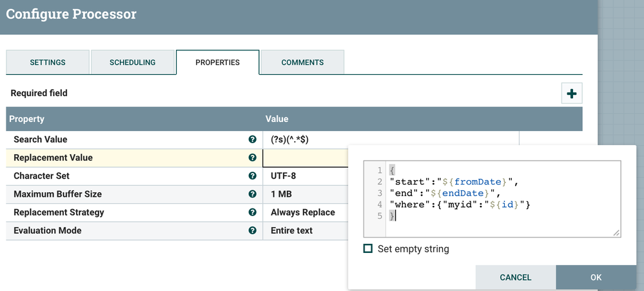Click help icon next to Evaluation Mode

coord(252,230)
